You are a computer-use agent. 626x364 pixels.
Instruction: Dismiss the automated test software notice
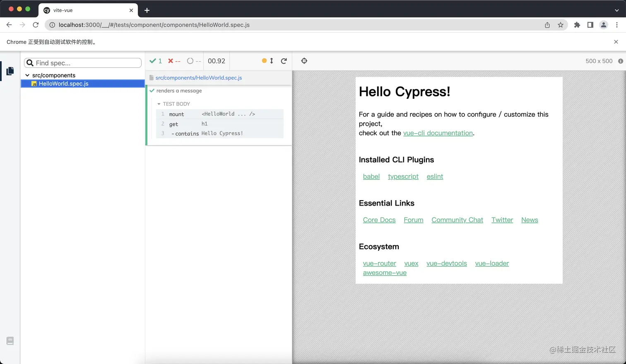[616, 42]
